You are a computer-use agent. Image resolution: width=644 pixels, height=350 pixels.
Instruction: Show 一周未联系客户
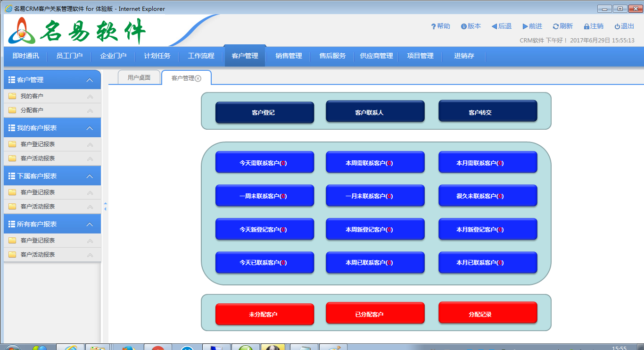pos(264,196)
